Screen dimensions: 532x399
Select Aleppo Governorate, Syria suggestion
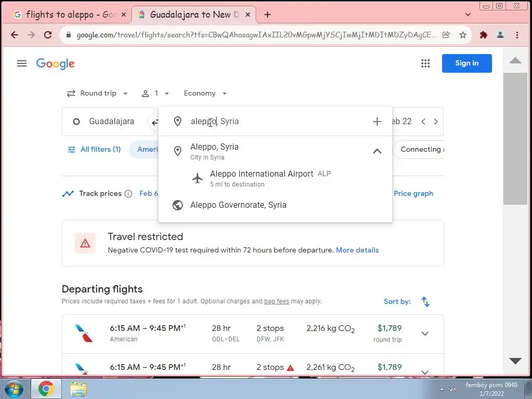275,205
